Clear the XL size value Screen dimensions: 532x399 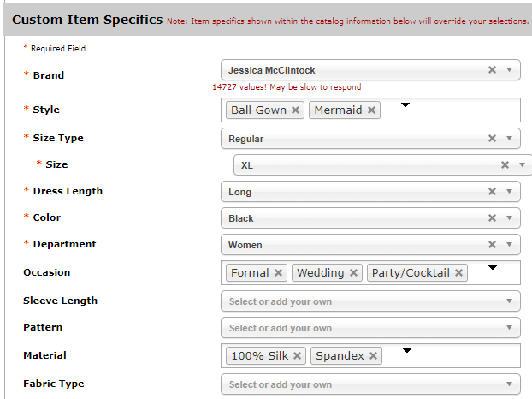point(505,165)
